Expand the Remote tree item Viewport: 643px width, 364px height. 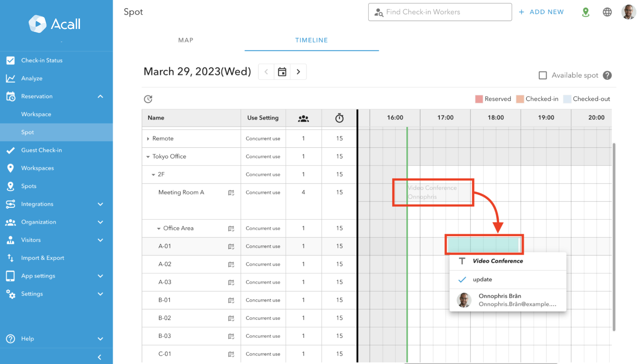(x=148, y=138)
